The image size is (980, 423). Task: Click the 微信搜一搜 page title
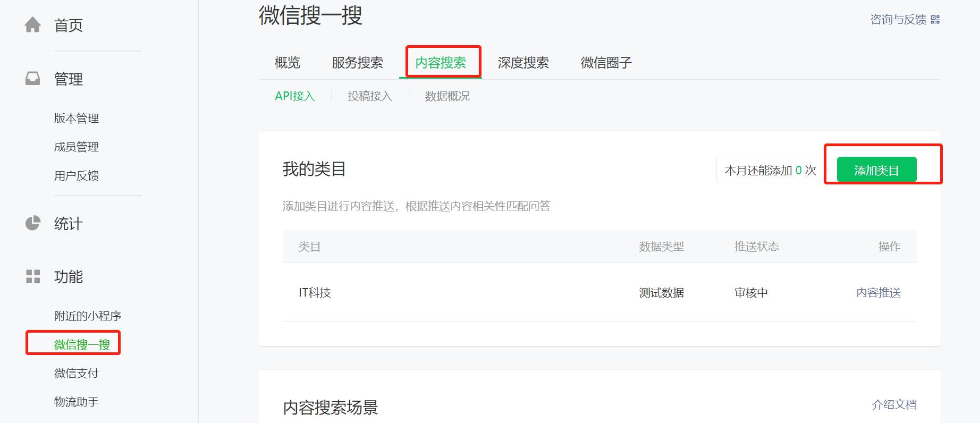tap(310, 15)
